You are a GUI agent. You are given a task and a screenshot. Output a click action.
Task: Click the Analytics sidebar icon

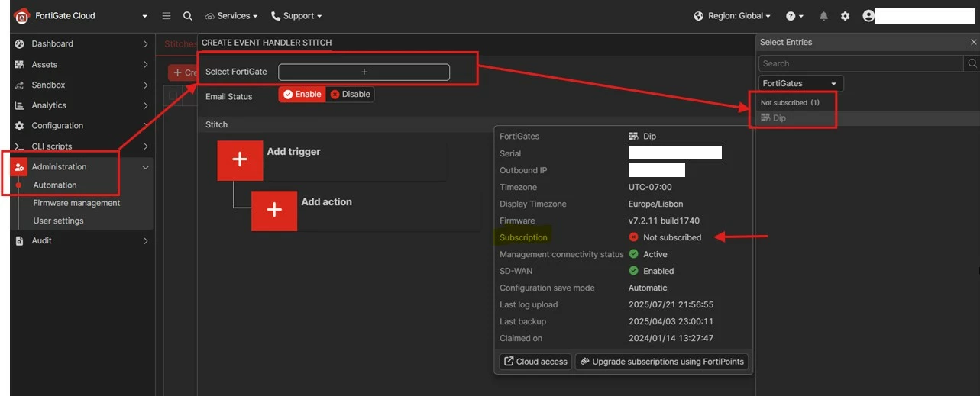tap(20, 105)
